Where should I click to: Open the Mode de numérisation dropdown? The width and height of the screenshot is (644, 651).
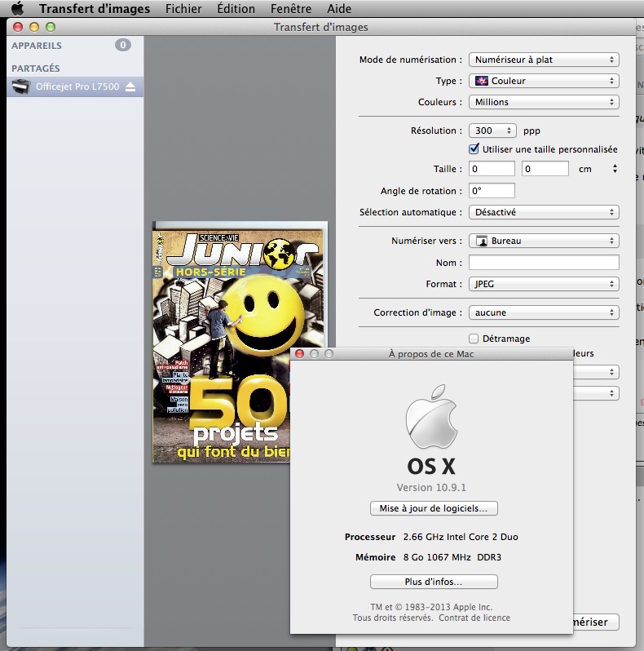[544, 60]
